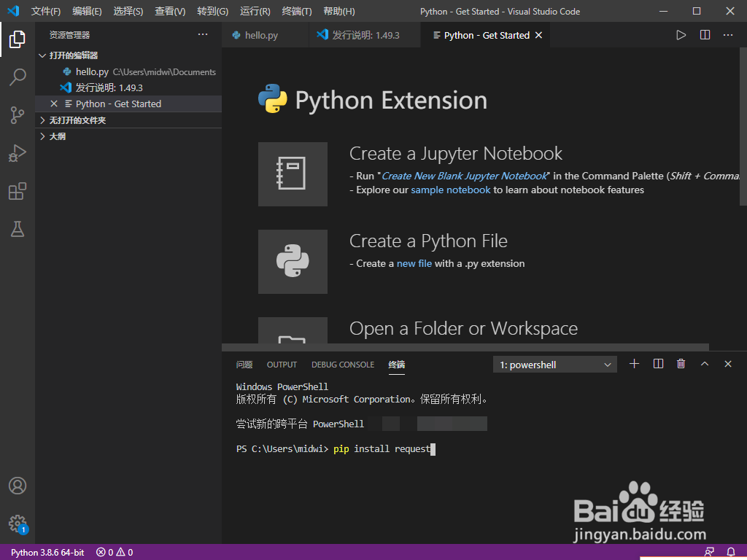This screenshot has height=560, width=747.
Task: Open the editor More Actions ellipsis
Action: point(727,35)
